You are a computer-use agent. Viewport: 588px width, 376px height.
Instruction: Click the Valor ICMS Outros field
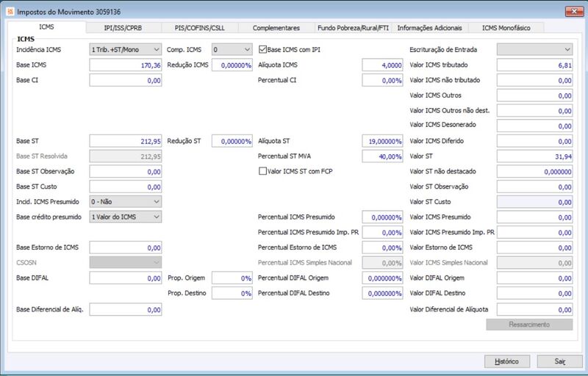click(x=535, y=95)
